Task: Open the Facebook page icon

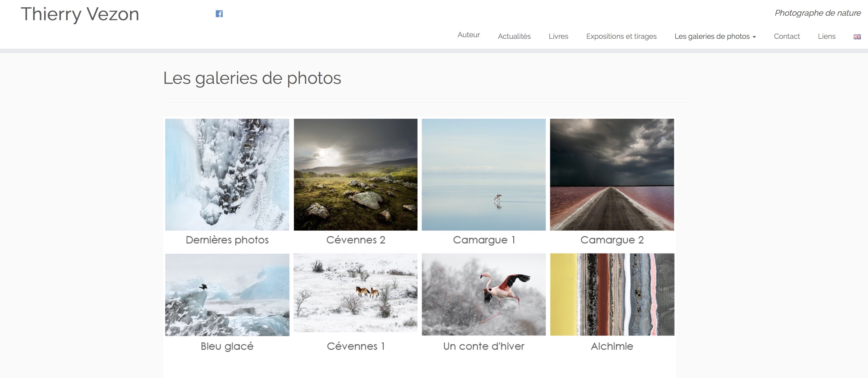Action: [x=219, y=14]
